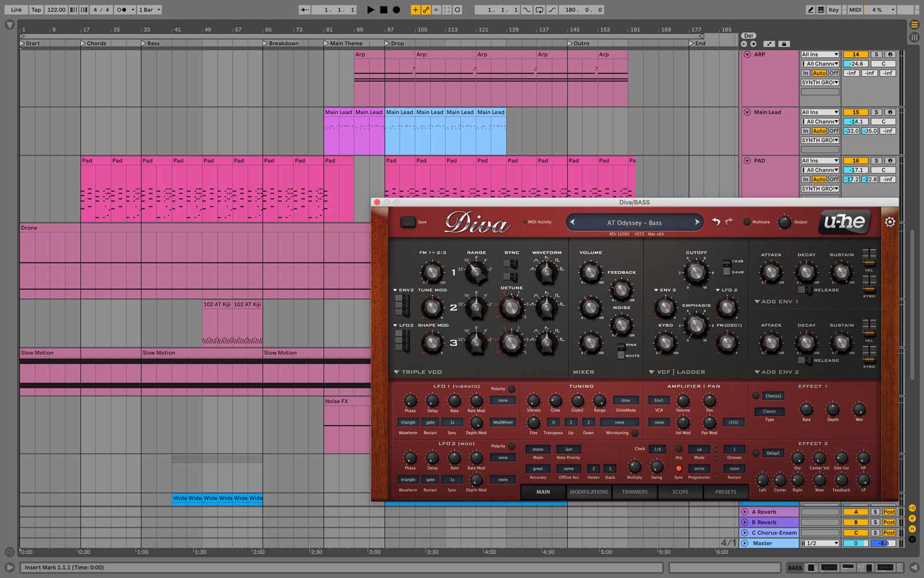Open Main Lead All Ins input dropdown

(819, 112)
